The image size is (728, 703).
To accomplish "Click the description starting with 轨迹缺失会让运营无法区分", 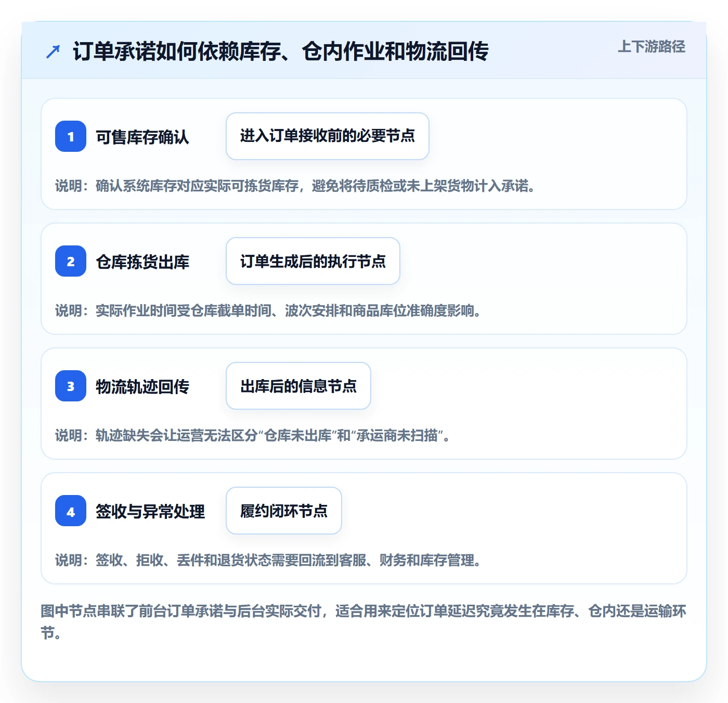I will pyautogui.click(x=253, y=436).
